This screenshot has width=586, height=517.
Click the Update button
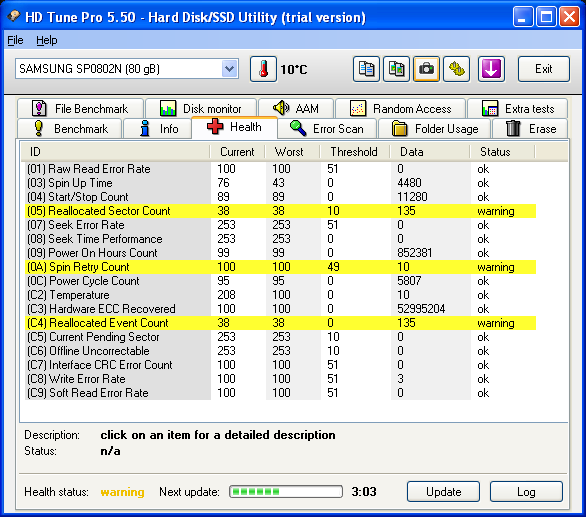pyautogui.click(x=443, y=492)
